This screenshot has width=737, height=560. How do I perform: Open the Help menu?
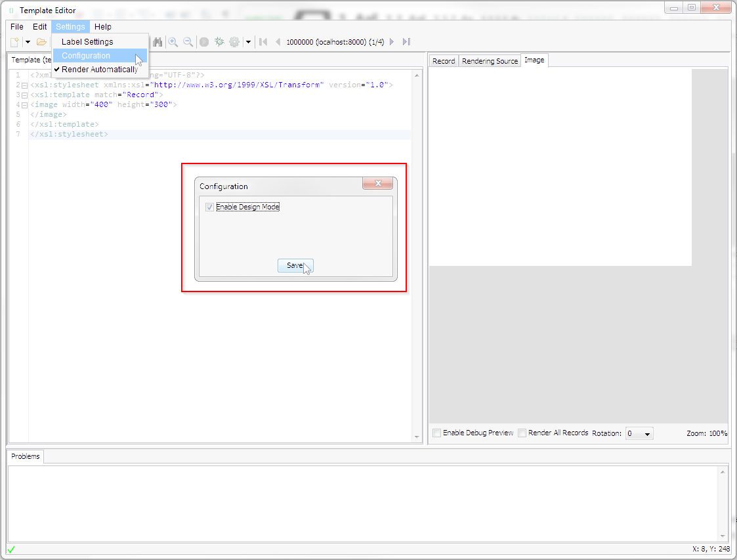click(102, 27)
